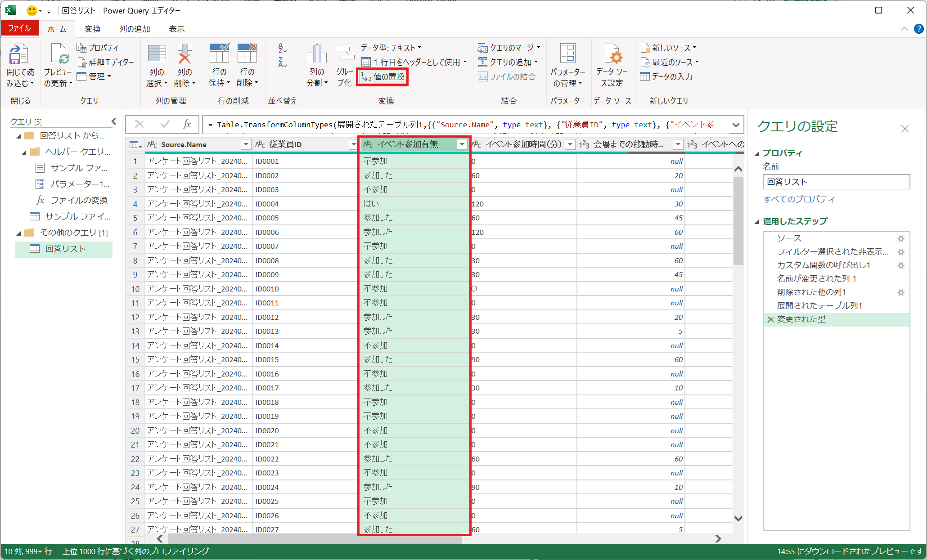This screenshot has height=560, width=927.
Task: Click the horizontal scrollbar thumb of the grid
Action: pos(315,538)
